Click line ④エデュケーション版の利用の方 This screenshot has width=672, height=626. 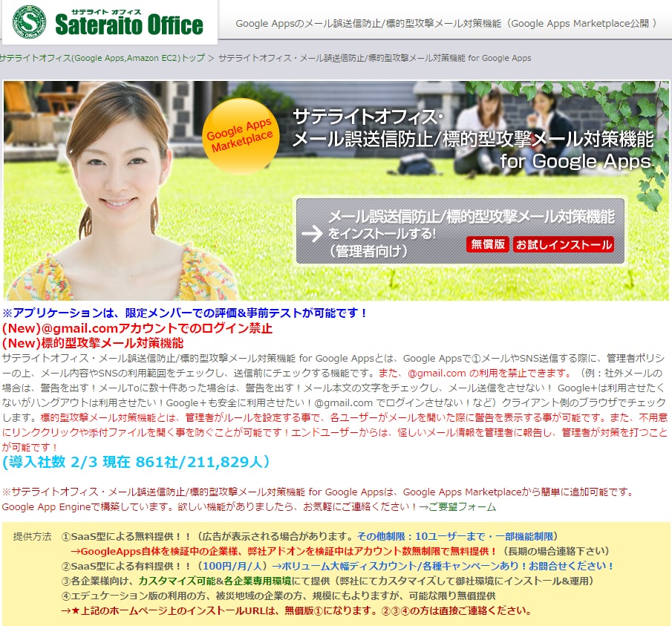coord(278,596)
